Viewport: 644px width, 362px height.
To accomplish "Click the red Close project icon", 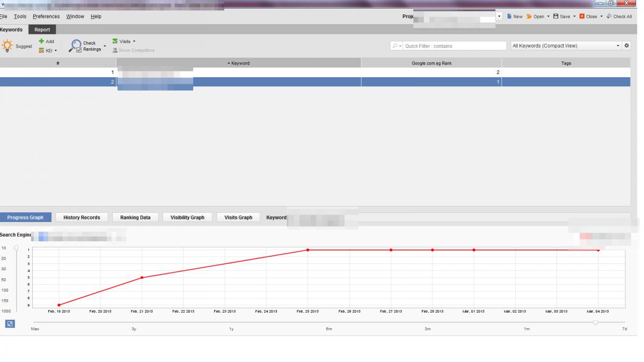I will [582, 17].
